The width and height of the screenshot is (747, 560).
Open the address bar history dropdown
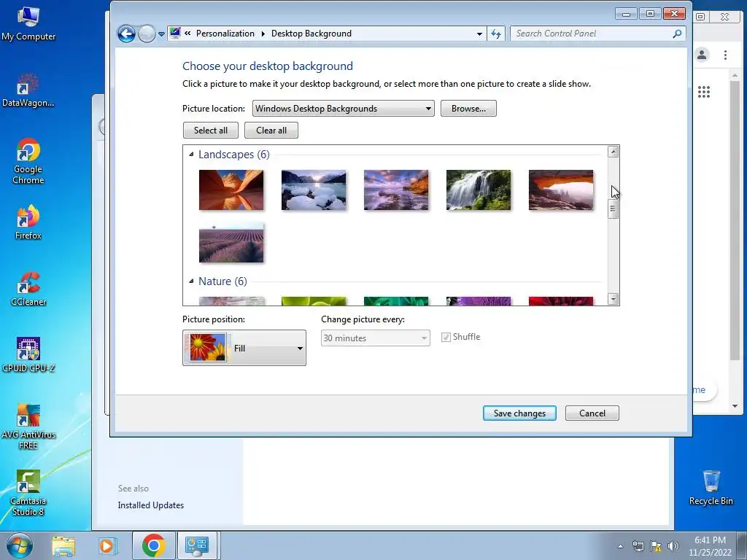[x=479, y=34]
